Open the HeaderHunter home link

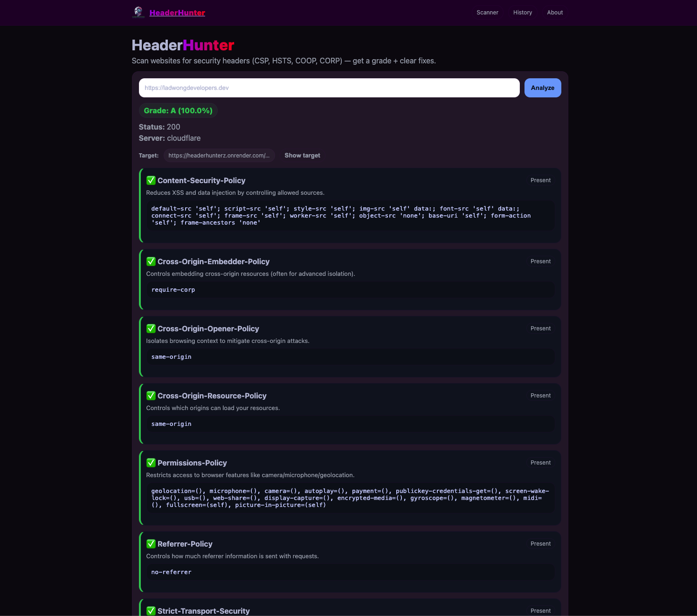[177, 13]
